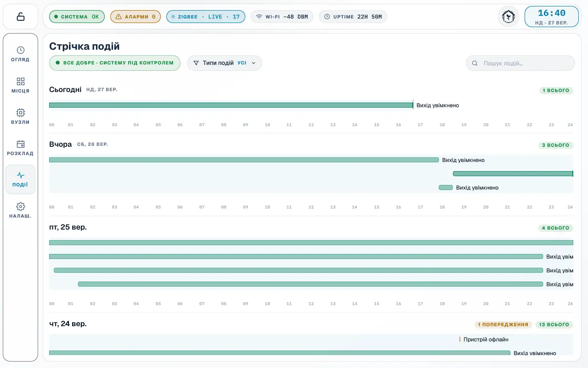This screenshot has width=588, height=368.
Task: Click the '13 всього' badge
Action: coord(554,325)
